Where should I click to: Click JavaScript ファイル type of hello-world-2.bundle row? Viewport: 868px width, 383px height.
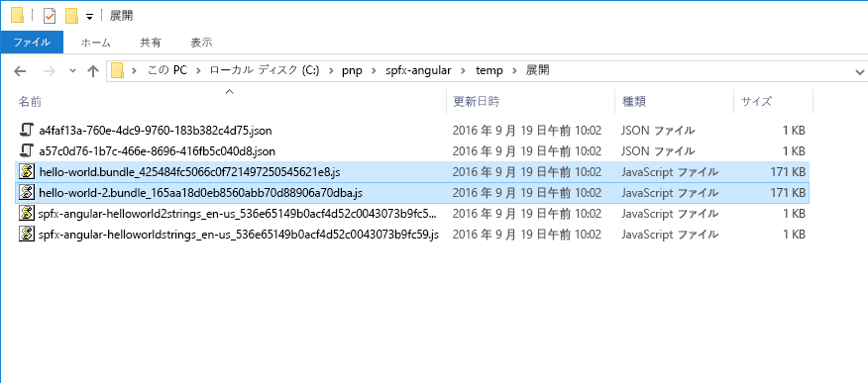pos(670,193)
